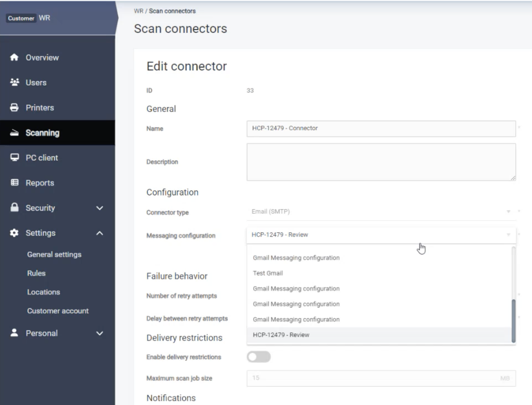
Task: Click the Settings gear icon
Action: pyautogui.click(x=14, y=233)
